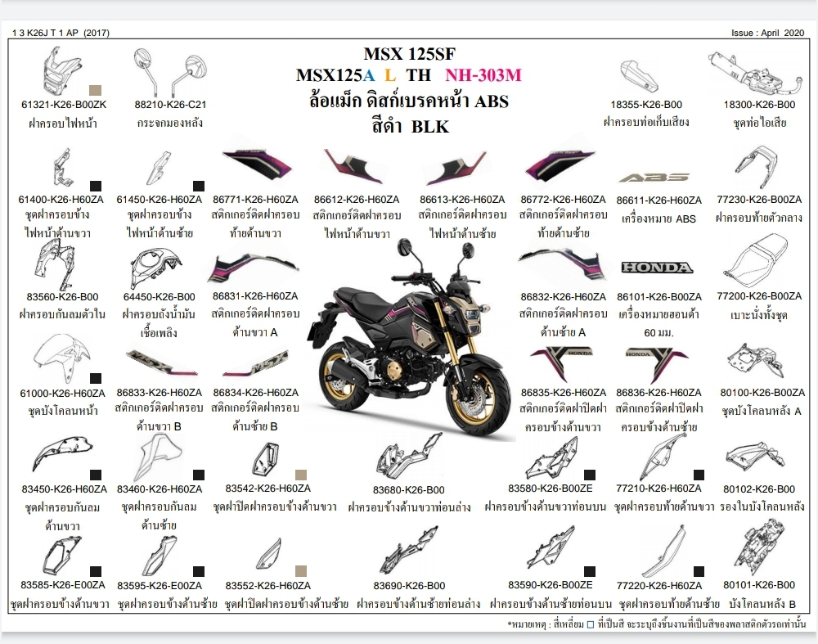Click the part number 86611-K26-H60ZA
Screen dimensions: 818x644
click(658, 200)
